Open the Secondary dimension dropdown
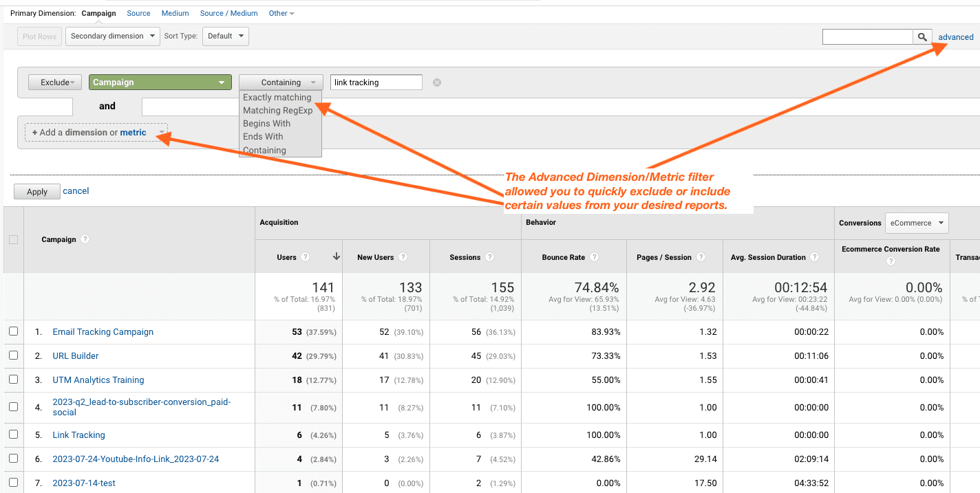Viewport: 980px width, 493px height. pyautogui.click(x=112, y=36)
